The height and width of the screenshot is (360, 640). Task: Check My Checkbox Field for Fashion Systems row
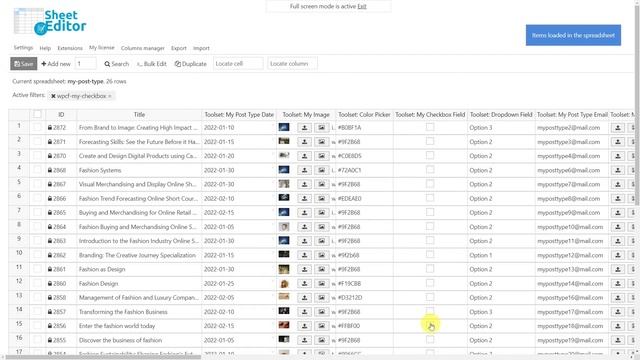(430, 169)
